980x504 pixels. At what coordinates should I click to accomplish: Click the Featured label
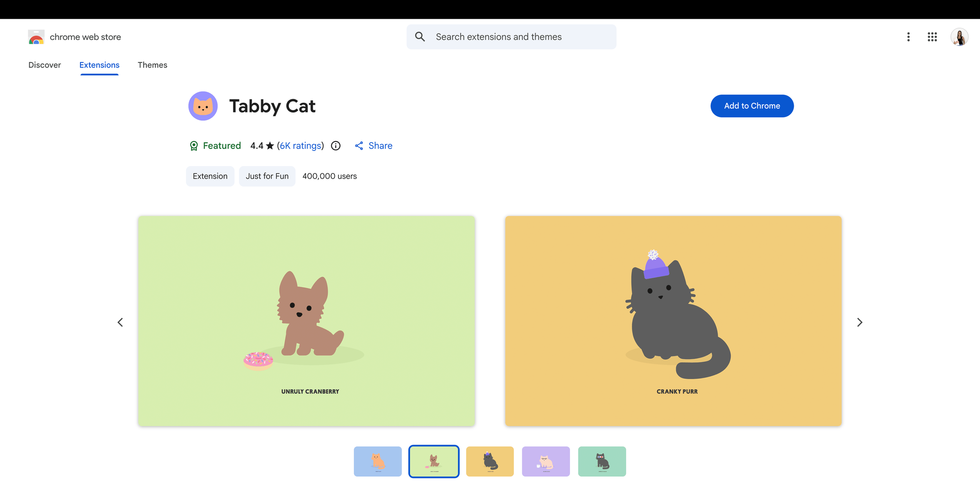pos(222,146)
